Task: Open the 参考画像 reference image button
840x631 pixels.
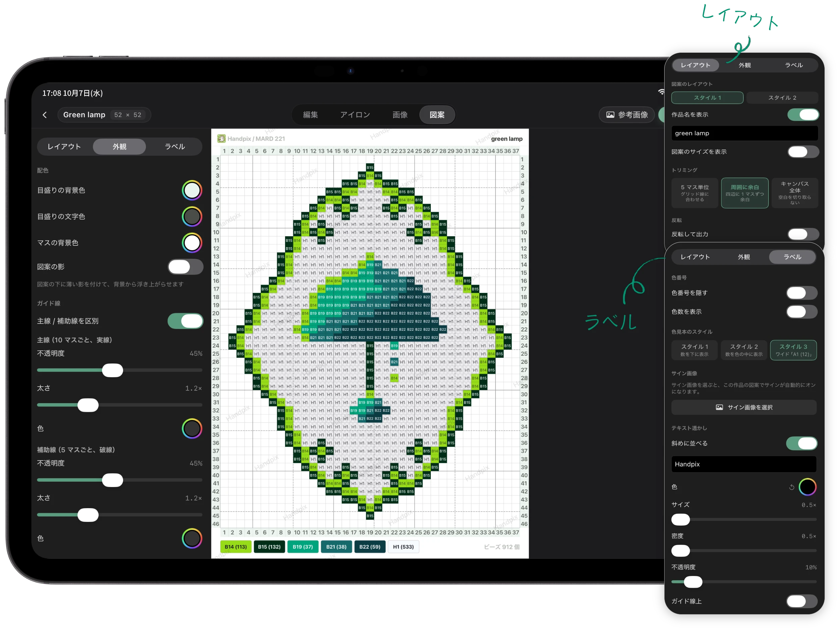Action: pos(627,115)
